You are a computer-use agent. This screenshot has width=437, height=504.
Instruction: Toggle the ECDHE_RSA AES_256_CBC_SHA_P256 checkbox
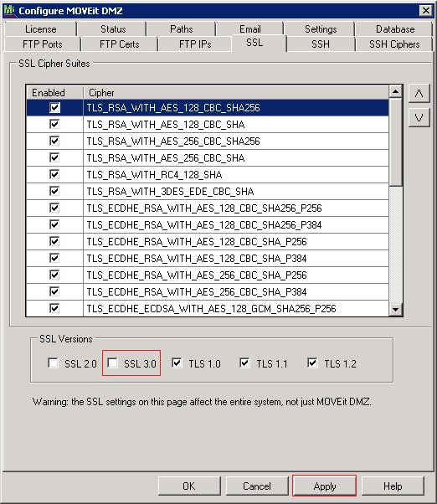[54, 275]
